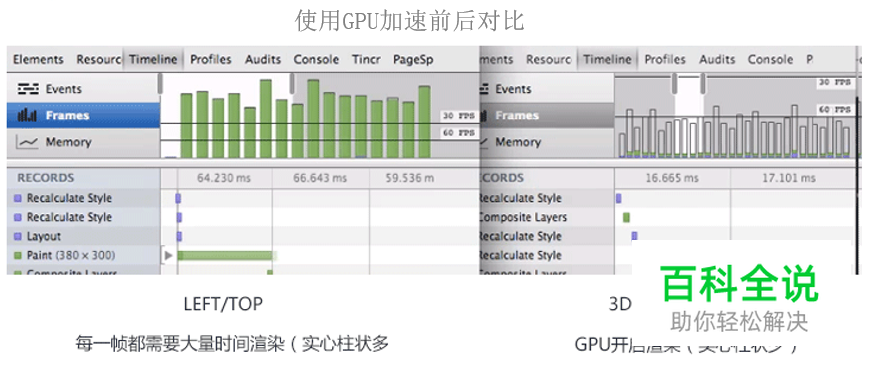The height and width of the screenshot is (371, 876).
Task: Click the 59.536 m frame header
Action: pos(410,178)
